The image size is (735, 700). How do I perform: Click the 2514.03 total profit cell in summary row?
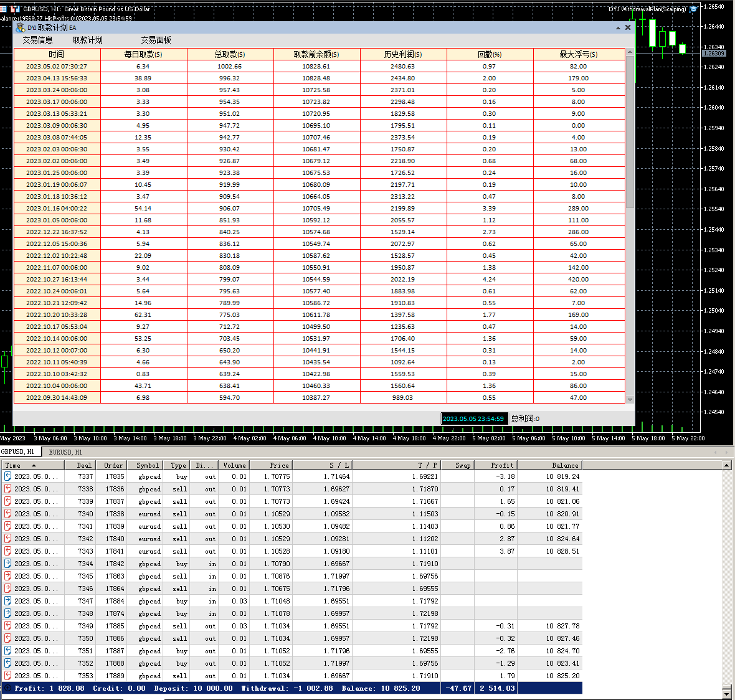496,688
